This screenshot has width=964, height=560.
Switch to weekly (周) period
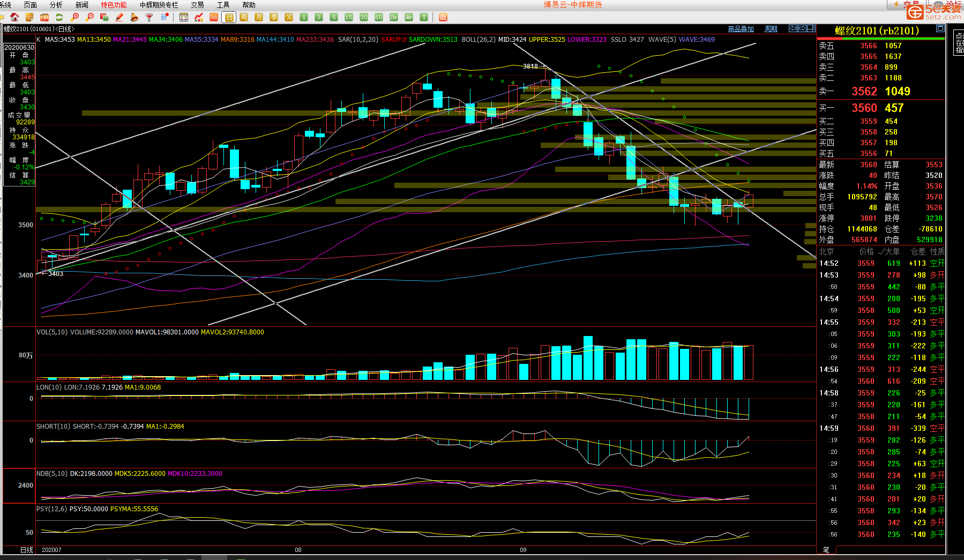(244, 17)
